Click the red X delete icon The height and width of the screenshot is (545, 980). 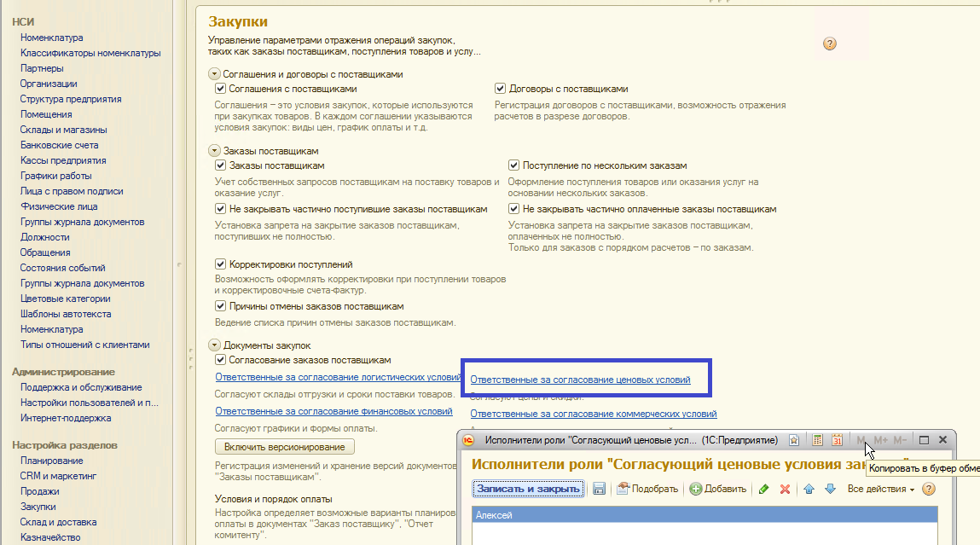point(785,489)
